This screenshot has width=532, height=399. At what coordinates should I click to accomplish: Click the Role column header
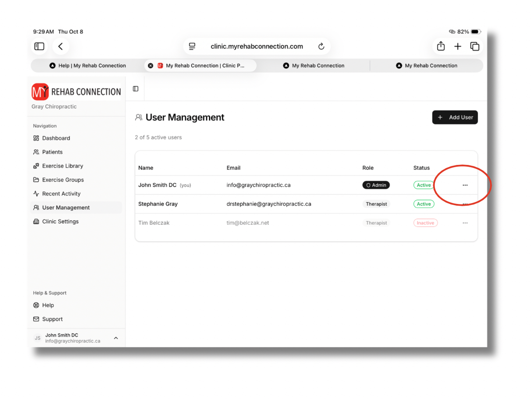[x=368, y=168]
